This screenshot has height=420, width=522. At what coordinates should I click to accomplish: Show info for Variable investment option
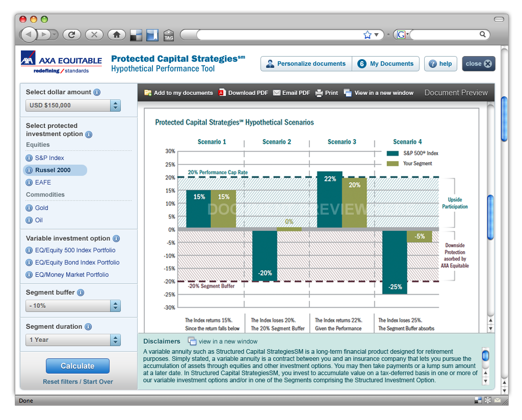[x=116, y=239]
